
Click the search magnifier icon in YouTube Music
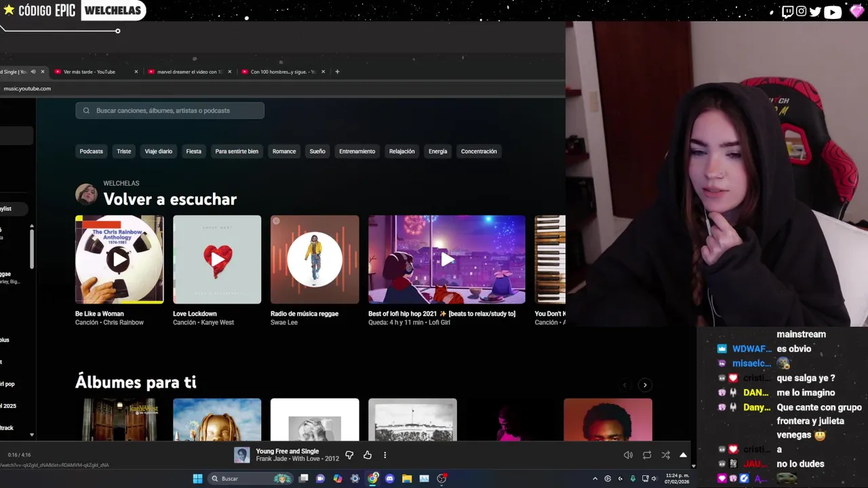[86, 110]
